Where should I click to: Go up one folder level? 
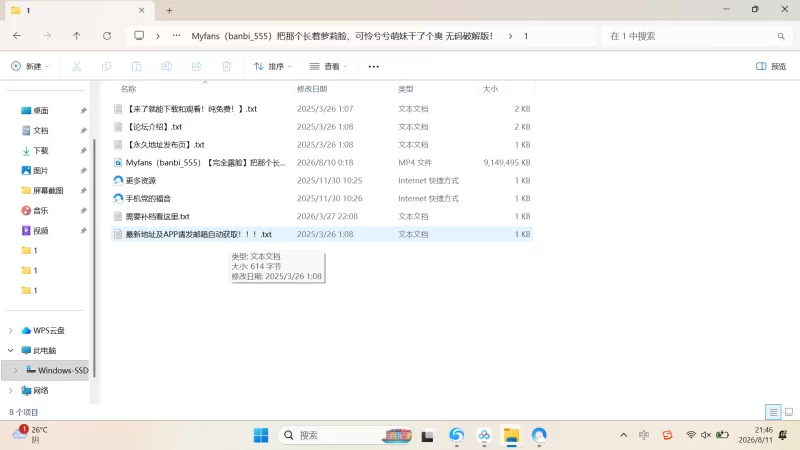(x=77, y=36)
